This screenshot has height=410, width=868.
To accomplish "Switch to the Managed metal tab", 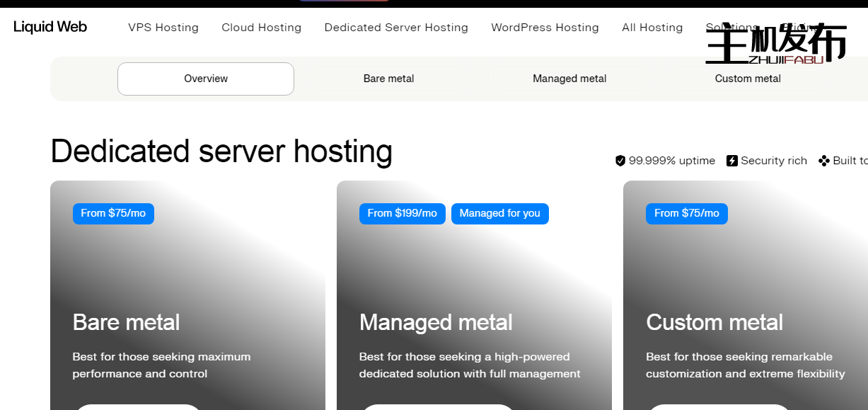I will tap(569, 79).
